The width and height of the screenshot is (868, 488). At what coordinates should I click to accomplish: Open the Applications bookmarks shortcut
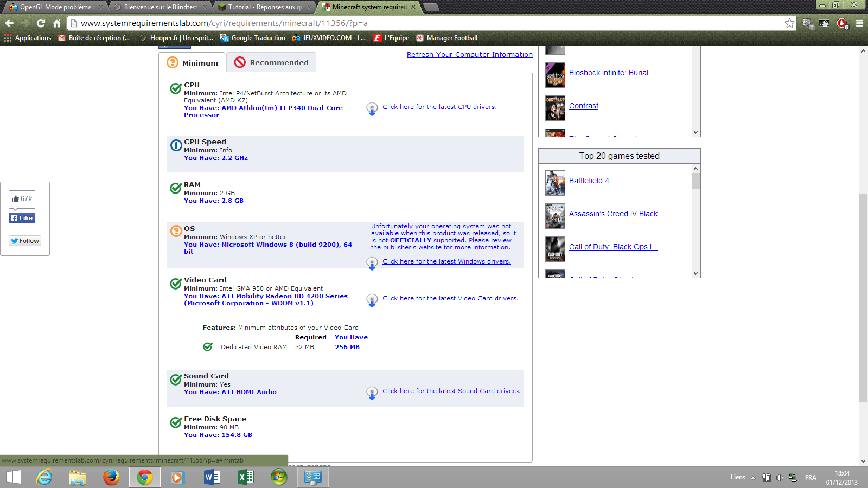point(28,38)
